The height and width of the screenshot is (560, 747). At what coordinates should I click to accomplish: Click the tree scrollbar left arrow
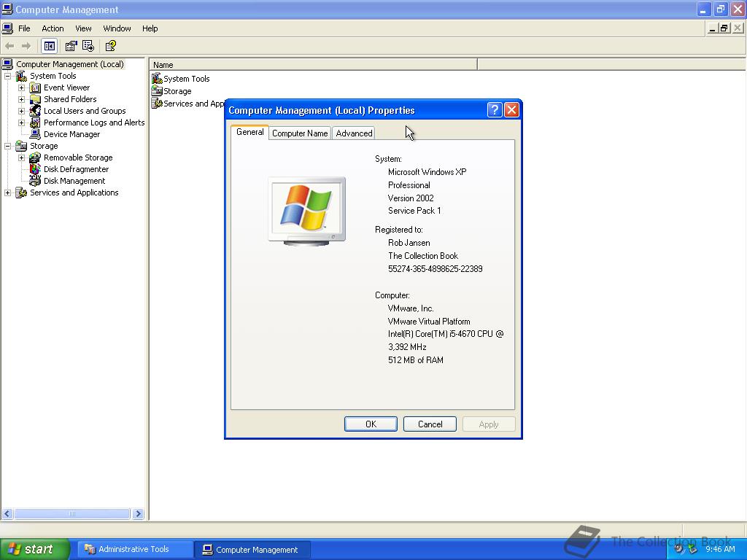(x=7, y=514)
